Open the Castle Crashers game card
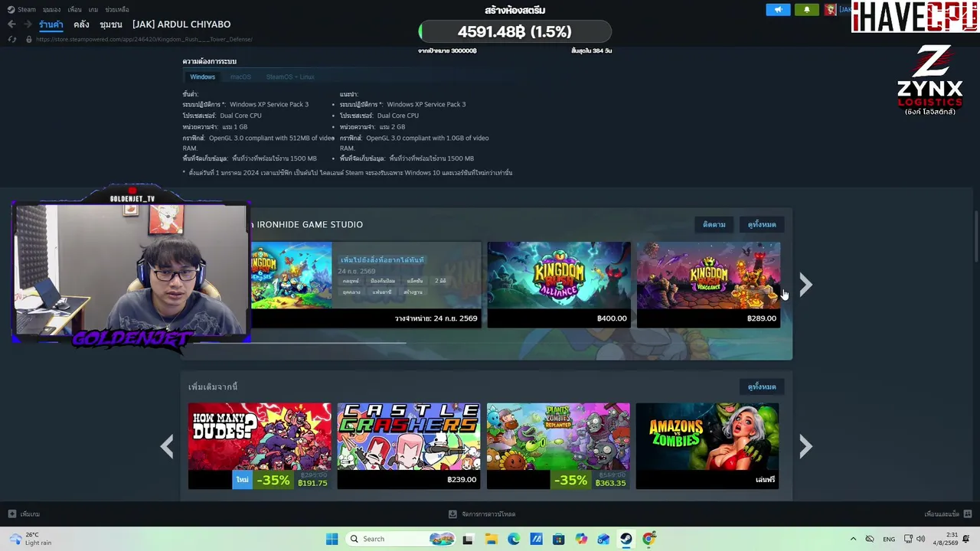The image size is (980, 551). [409, 446]
